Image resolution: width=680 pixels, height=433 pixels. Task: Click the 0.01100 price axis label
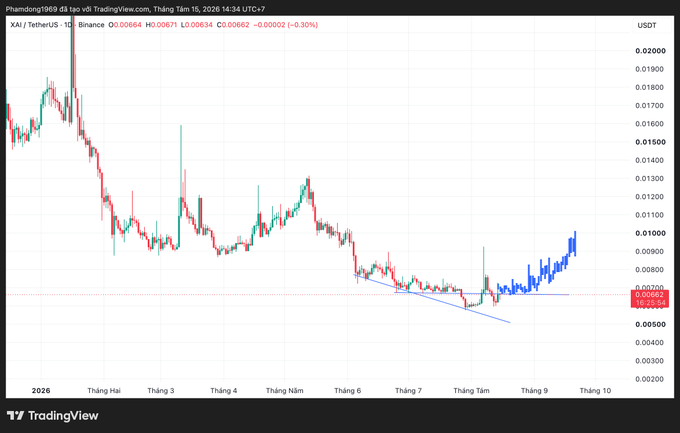(650, 215)
